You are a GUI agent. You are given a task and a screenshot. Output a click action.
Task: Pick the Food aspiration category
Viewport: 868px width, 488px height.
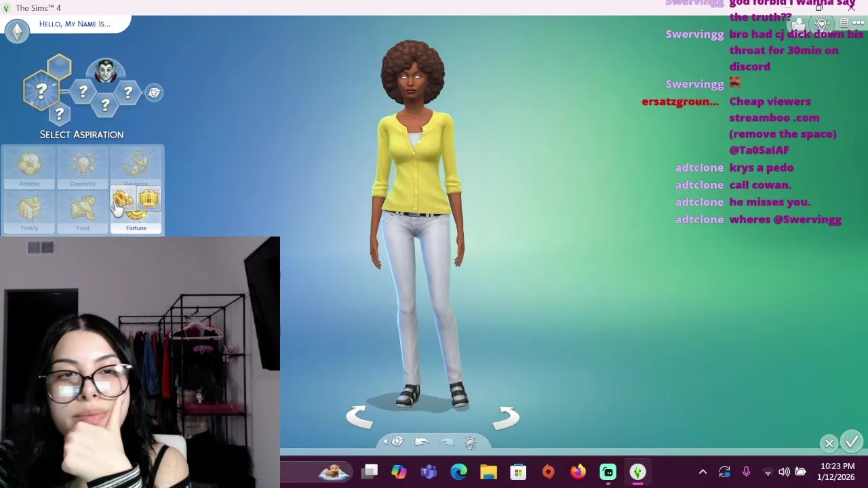83,212
